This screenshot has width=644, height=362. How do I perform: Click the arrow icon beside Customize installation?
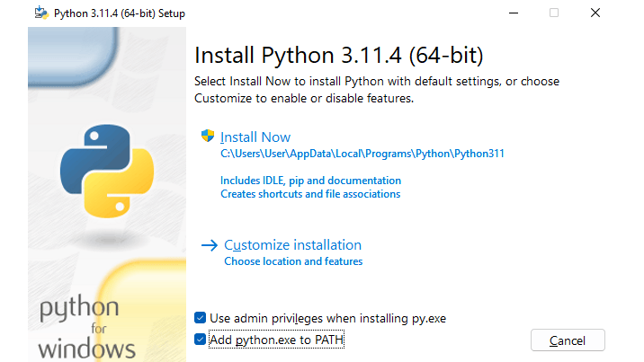210,244
